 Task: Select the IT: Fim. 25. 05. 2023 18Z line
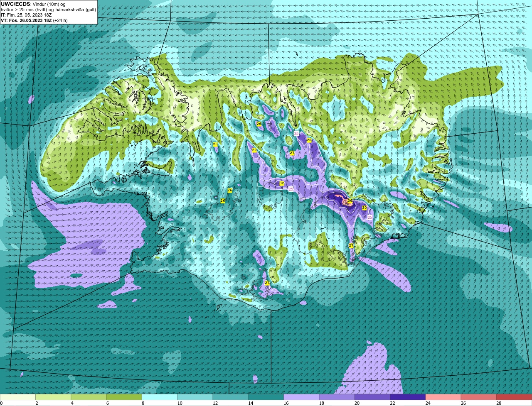coord(26,15)
